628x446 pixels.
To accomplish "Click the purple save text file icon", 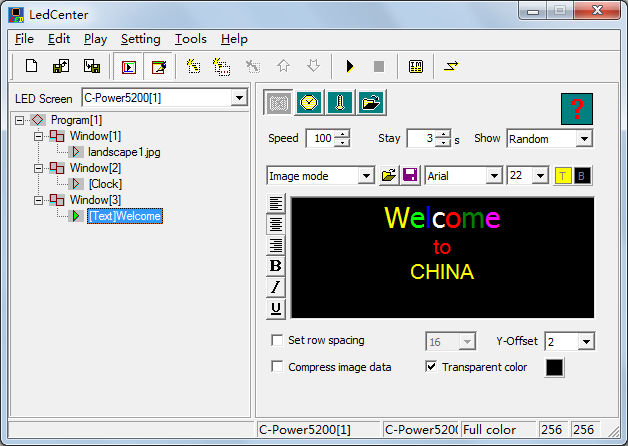I will [410, 175].
